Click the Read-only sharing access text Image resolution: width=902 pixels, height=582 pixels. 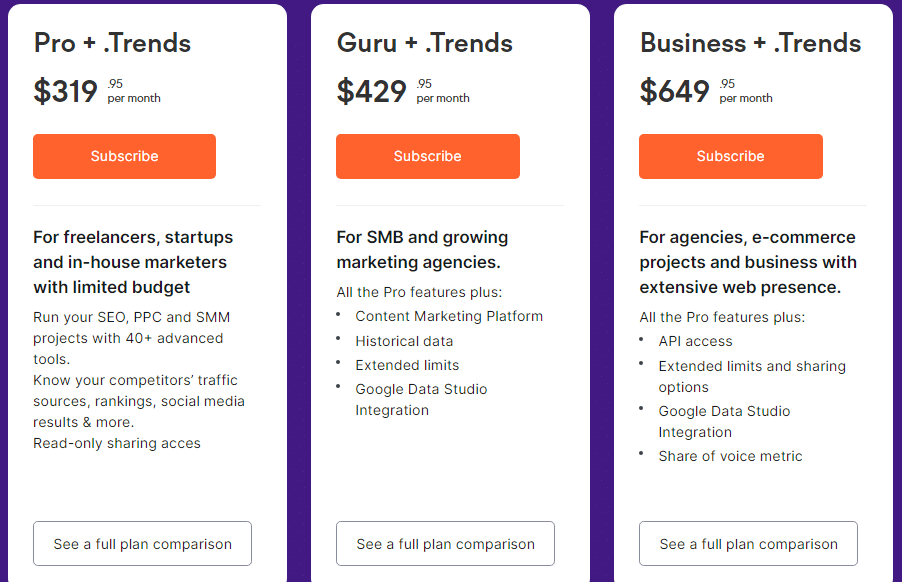click(117, 443)
